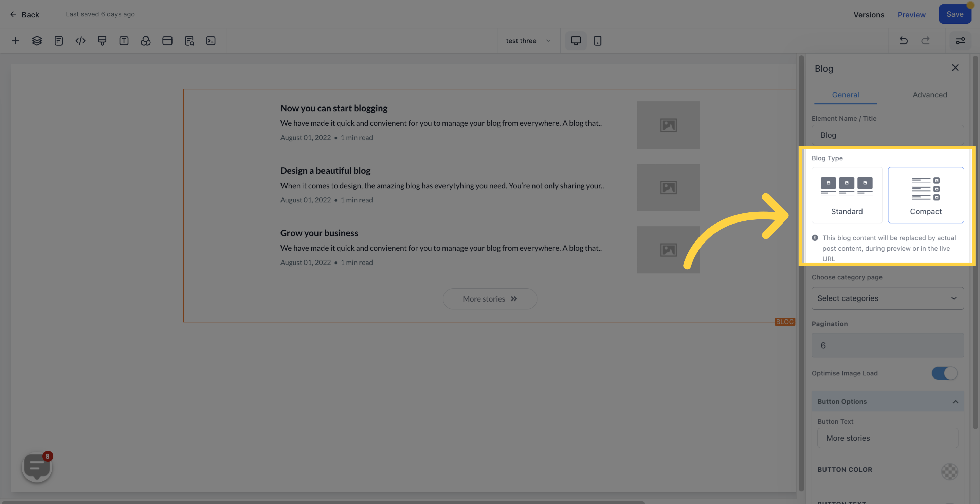This screenshot has height=504, width=980.
Task: Click the Code editor icon in toolbar
Action: point(80,40)
